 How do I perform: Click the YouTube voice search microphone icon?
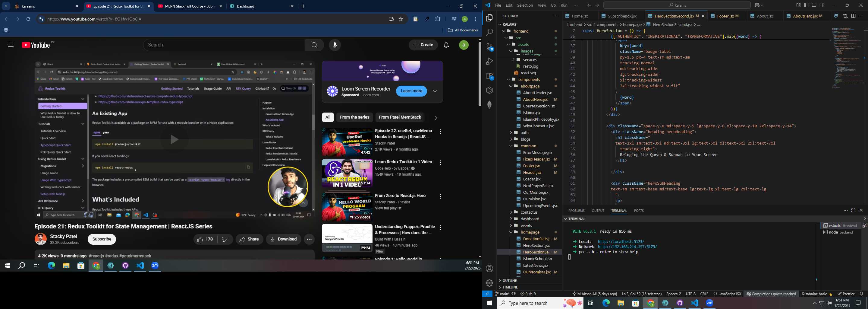(x=335, y=45)
